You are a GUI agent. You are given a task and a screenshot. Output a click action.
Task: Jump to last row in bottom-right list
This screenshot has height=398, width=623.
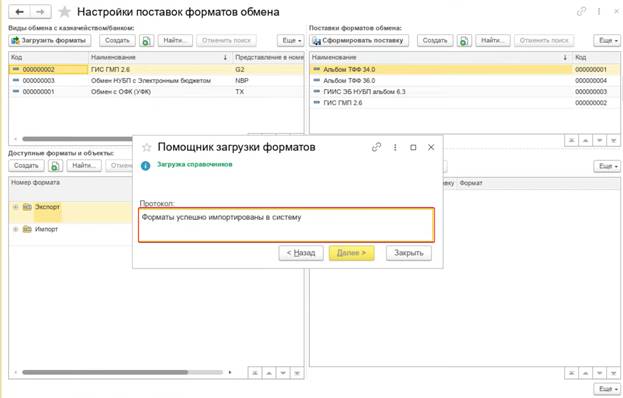point(613,373)
